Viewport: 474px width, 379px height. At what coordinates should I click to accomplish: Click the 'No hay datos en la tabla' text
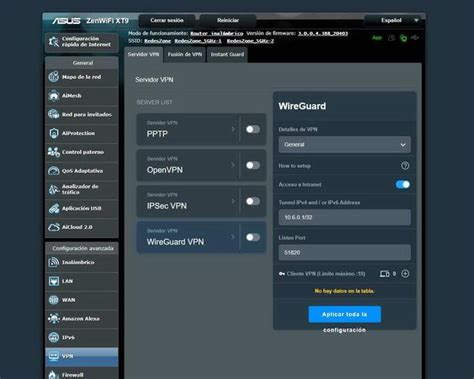click(344, 291)
